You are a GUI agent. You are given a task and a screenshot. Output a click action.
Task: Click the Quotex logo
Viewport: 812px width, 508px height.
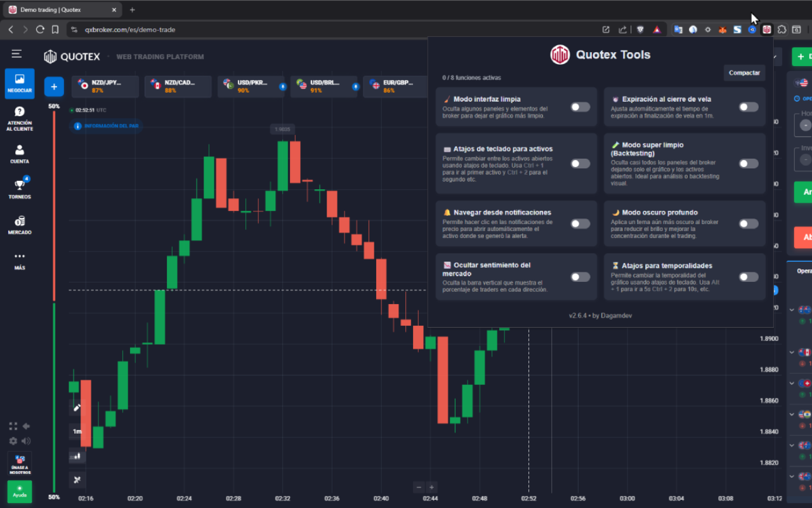coord(72,57)
